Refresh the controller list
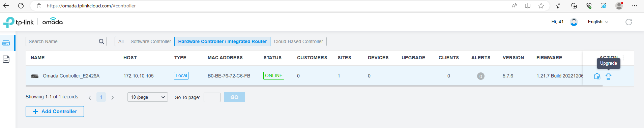Viewport: 644px width, 128px height. tap(629, 22)
